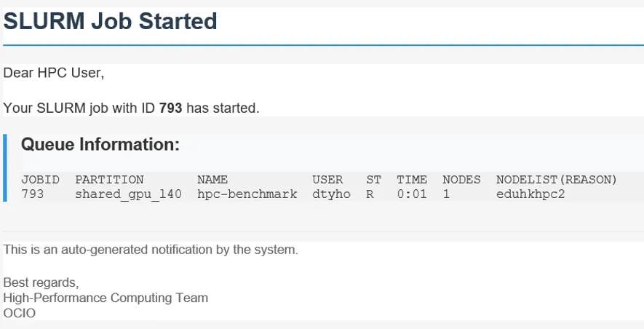This screenshot has width=644, height=329.
Task: Click the NODES column header
Action: (461, 180)
